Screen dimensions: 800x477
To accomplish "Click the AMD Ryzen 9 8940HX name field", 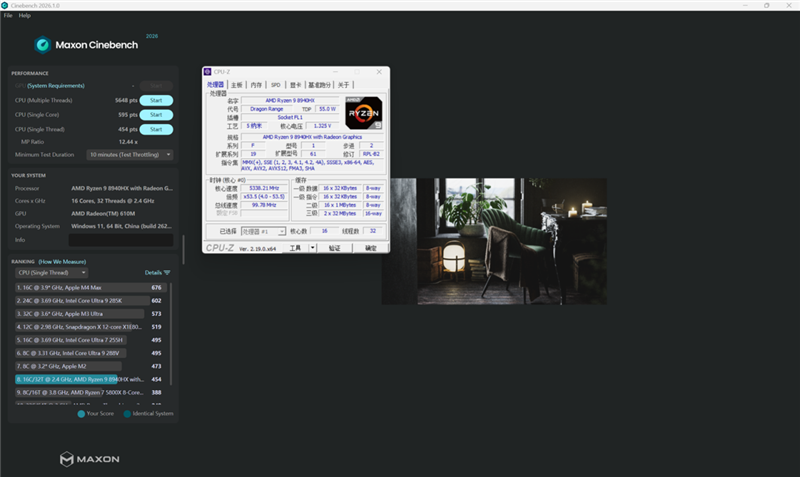I will tap(290, 101).
